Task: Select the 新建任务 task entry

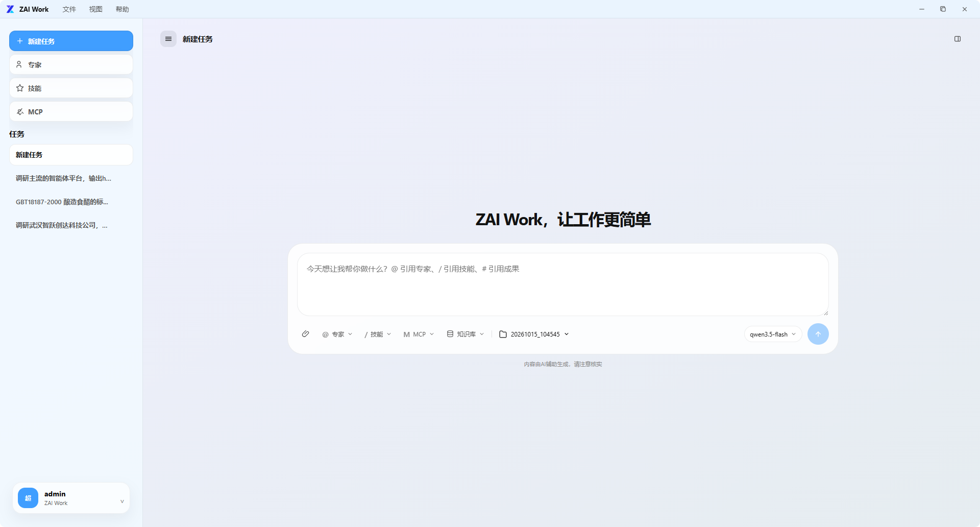Action: click(x=71, y=155)
